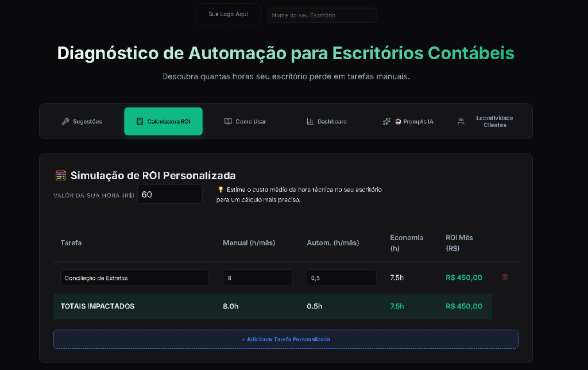588x370 pixels.
Task: Select the sparkles icon near Prompts IA
Action: coord(386,121)
